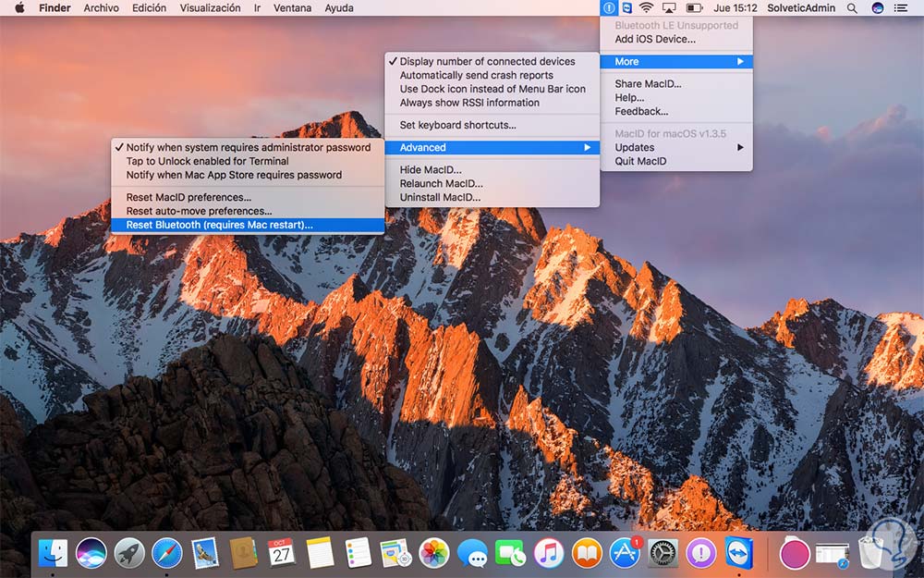Open System Preferences gear in Dock

click(663, 553)
